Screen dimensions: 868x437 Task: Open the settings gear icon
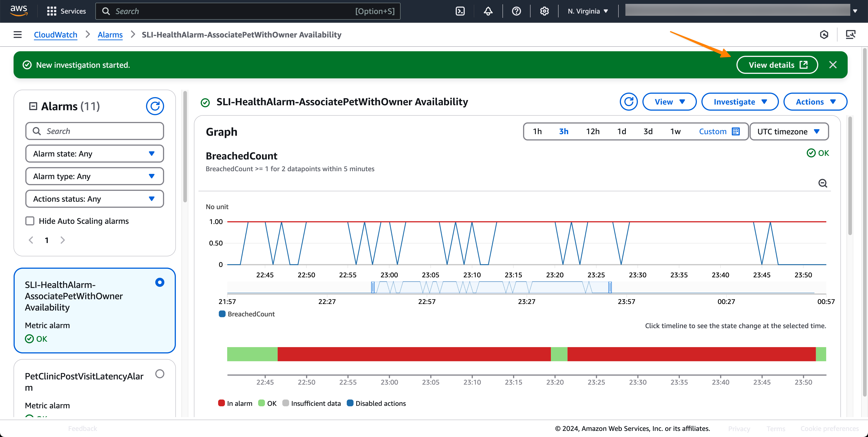point(544,11)
